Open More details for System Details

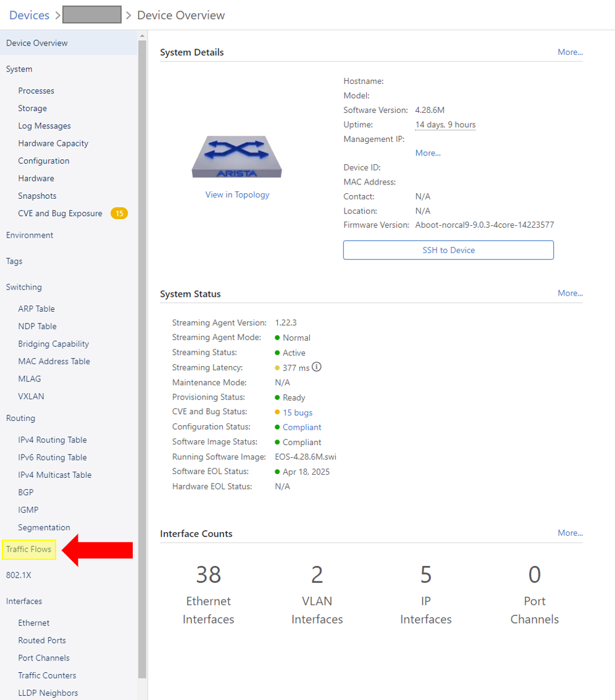[569, 52]
